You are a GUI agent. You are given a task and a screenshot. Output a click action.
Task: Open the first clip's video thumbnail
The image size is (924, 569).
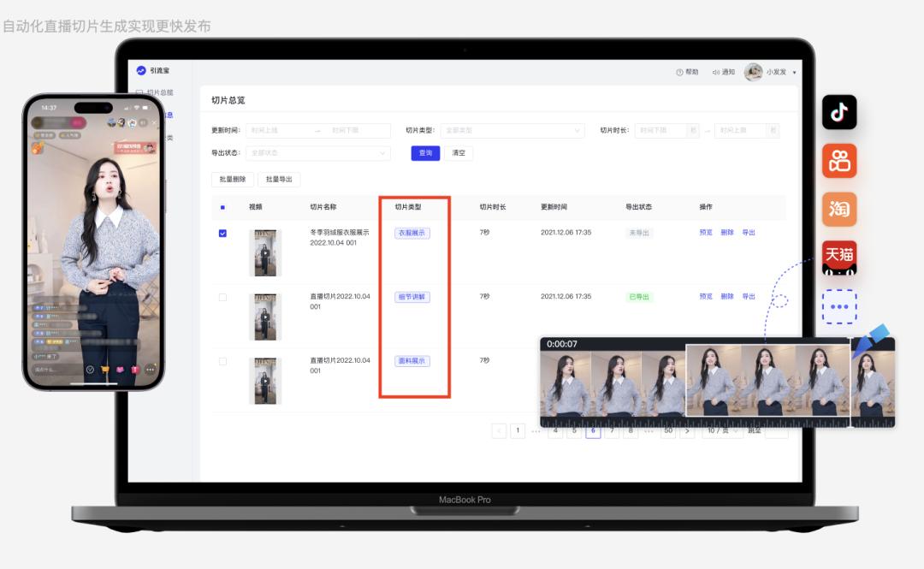coord(264,252)
